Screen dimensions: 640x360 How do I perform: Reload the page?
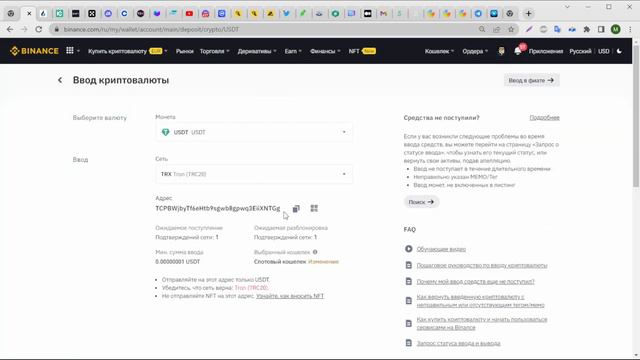point(39,29)
